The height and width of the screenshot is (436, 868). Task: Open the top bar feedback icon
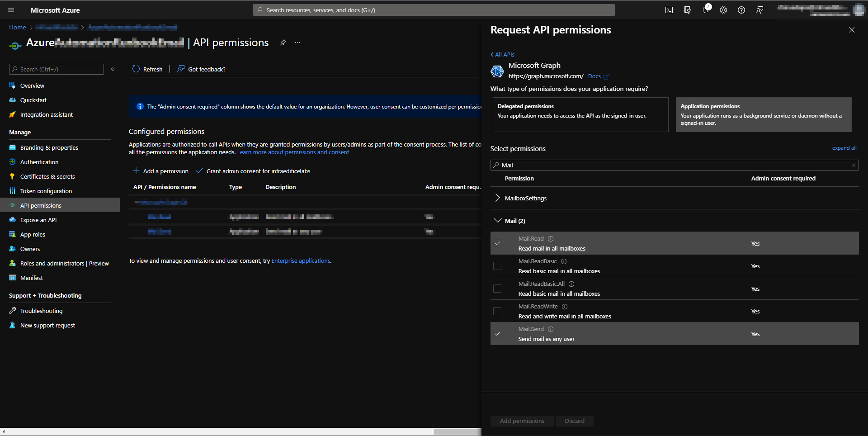(x=759, y=10)
